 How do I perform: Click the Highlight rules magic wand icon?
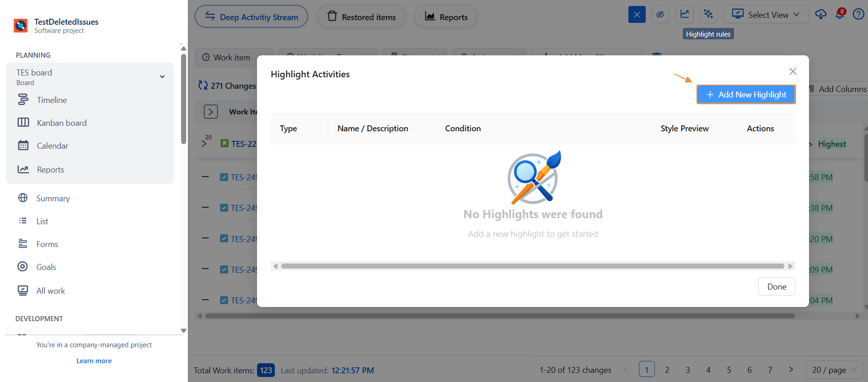click(x=708, y=14)
